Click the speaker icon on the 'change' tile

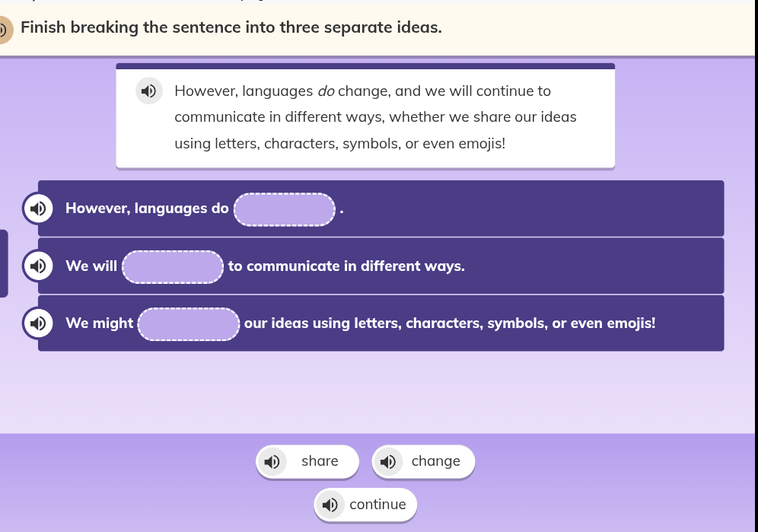click(x=388, y=461)
